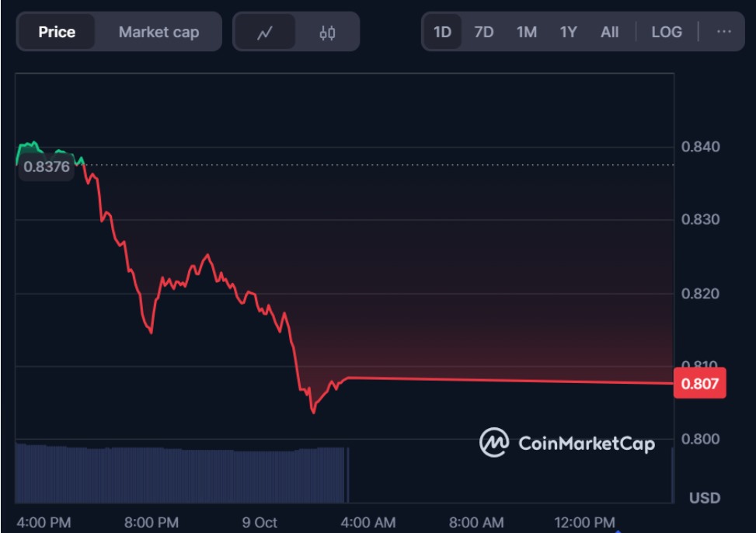Image resolution: width=756 pixels, height=533 pixels.
Task: Toggle LOG scale on chart
Action: (x=667, y=32)
